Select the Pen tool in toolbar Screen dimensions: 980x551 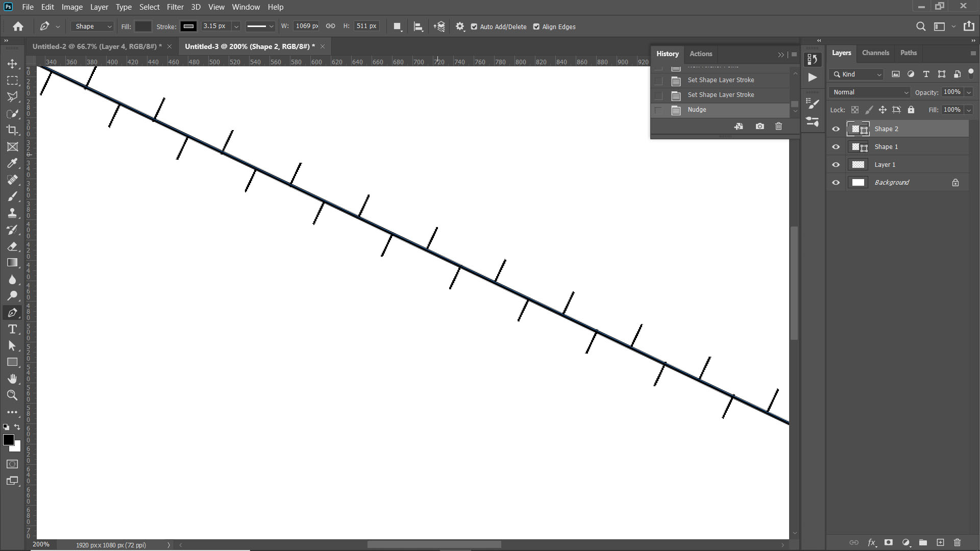click(x=13, y=312)
